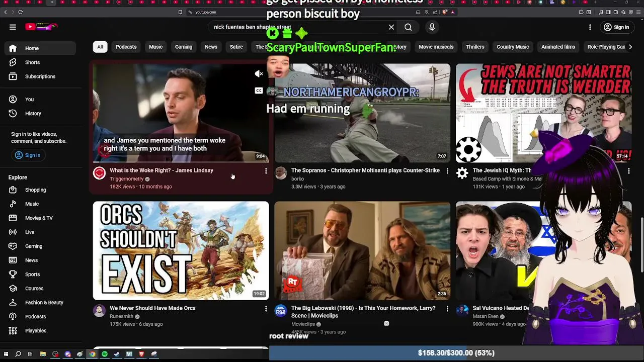This screenshot has height=362, width=644.
Task: Select the Country Music filter chip
Action: click(513, 47)
